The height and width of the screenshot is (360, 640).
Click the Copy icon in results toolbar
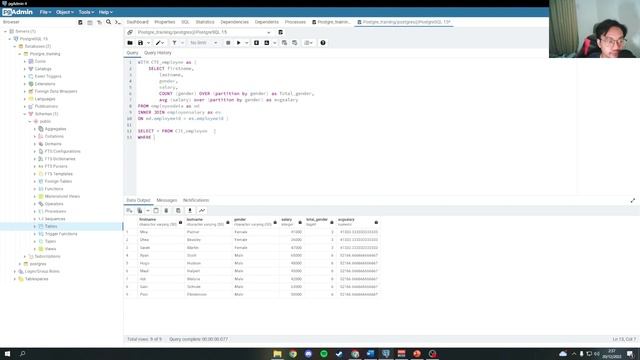click(140, 211)
